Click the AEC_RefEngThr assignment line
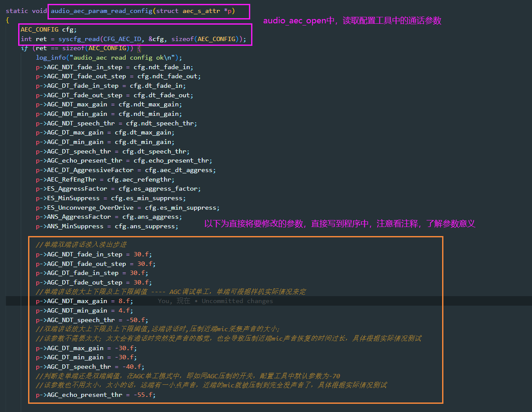532x412 pixels. (105, 179)
